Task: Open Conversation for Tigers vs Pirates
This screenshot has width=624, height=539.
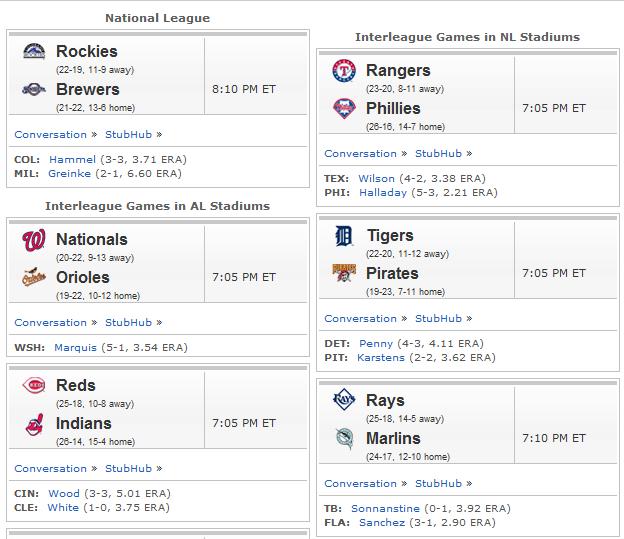Action: [x=361, y=318]
